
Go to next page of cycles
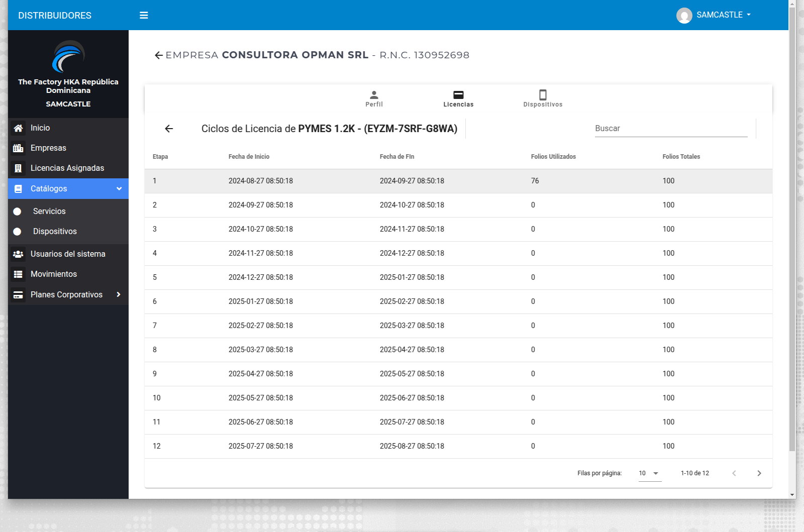[x=759, y=473]
